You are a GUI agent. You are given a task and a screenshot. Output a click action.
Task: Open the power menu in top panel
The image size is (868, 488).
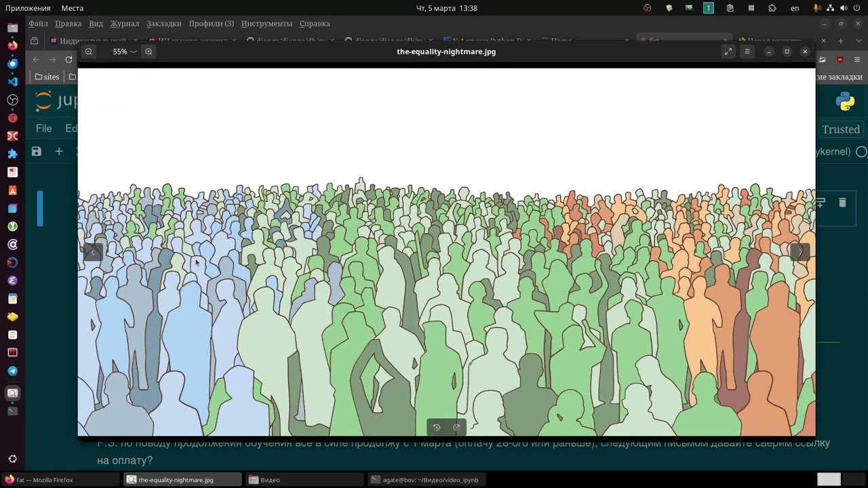(x=858, y=8)
